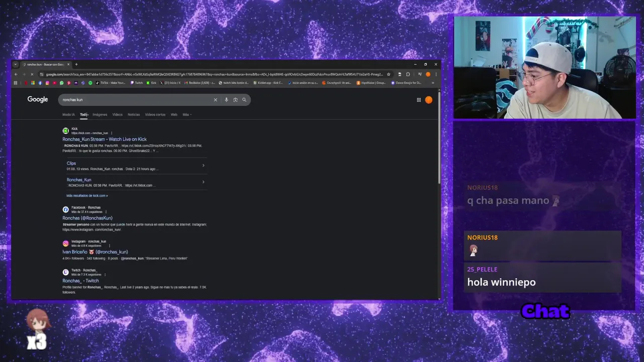
Task: Open 'Ronchas_Kun Stream - Watch Live on Kick'
Action: (105, 139)
